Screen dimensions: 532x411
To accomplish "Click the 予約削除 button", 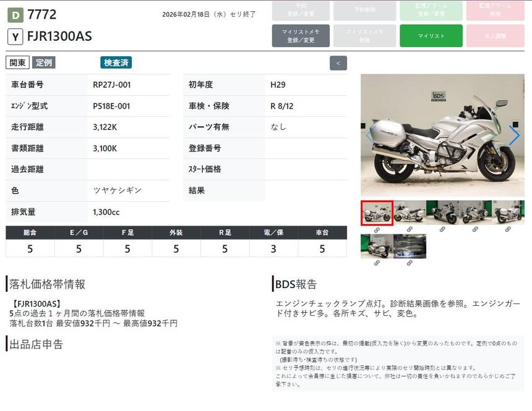I will [x=364, y=11].
